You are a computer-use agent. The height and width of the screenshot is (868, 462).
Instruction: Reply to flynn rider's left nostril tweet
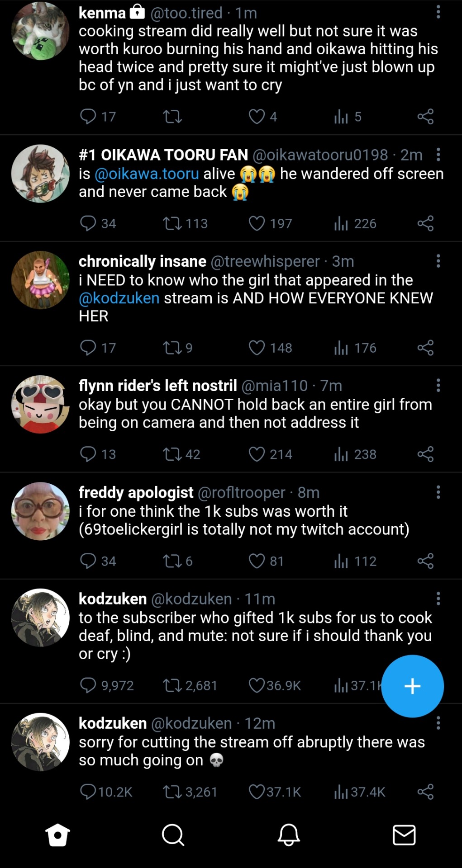pyautogui.click(x=88, y=454)
